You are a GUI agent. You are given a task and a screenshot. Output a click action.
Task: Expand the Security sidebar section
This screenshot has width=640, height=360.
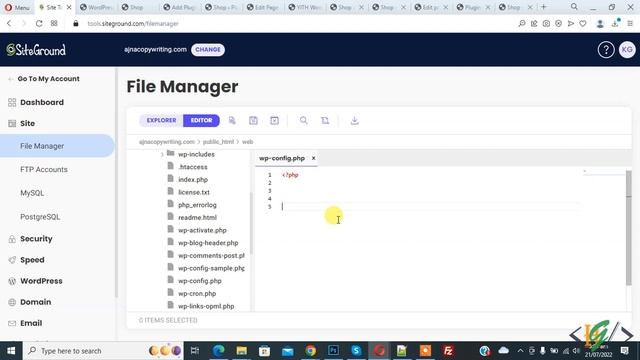coord(36,239)
